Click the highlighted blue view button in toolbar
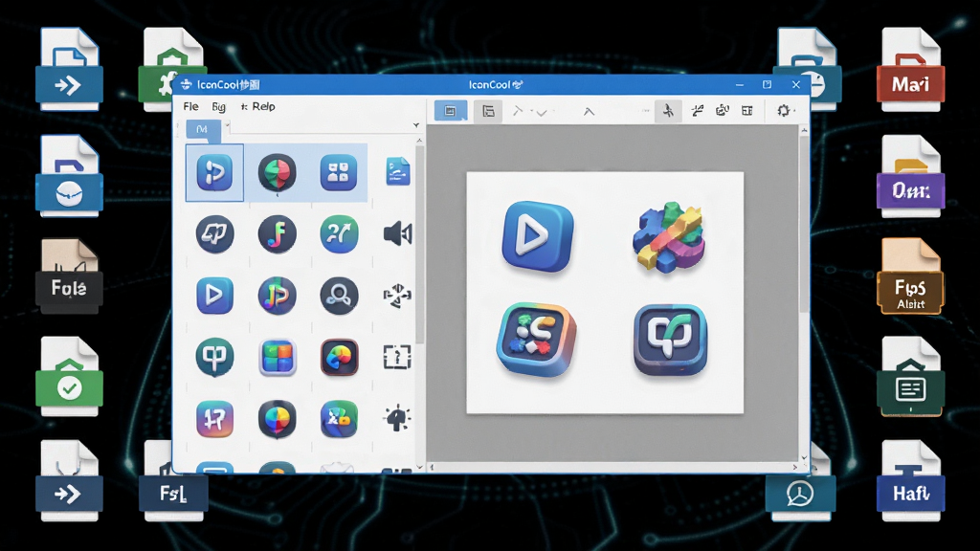980x551 pixels. (x=451, y=111)
